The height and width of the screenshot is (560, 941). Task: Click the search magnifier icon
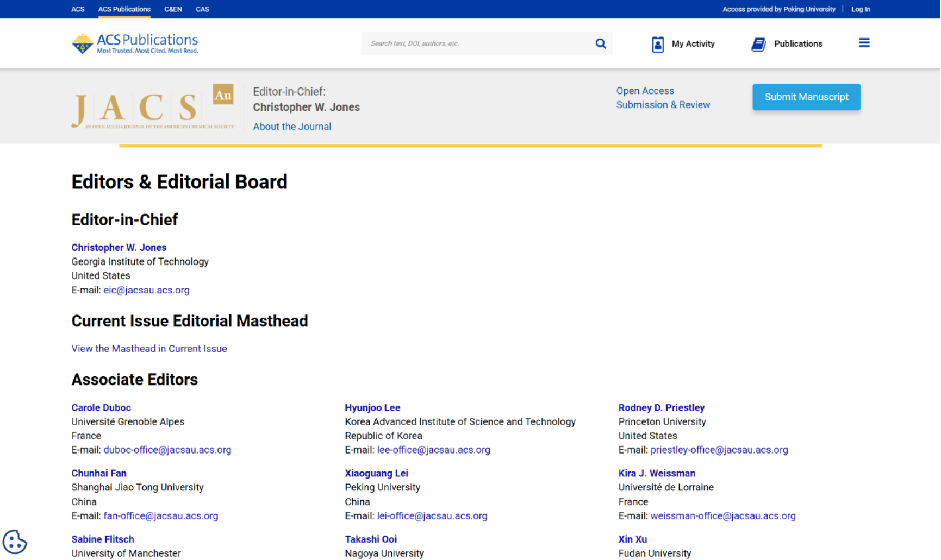click(600, 43)
